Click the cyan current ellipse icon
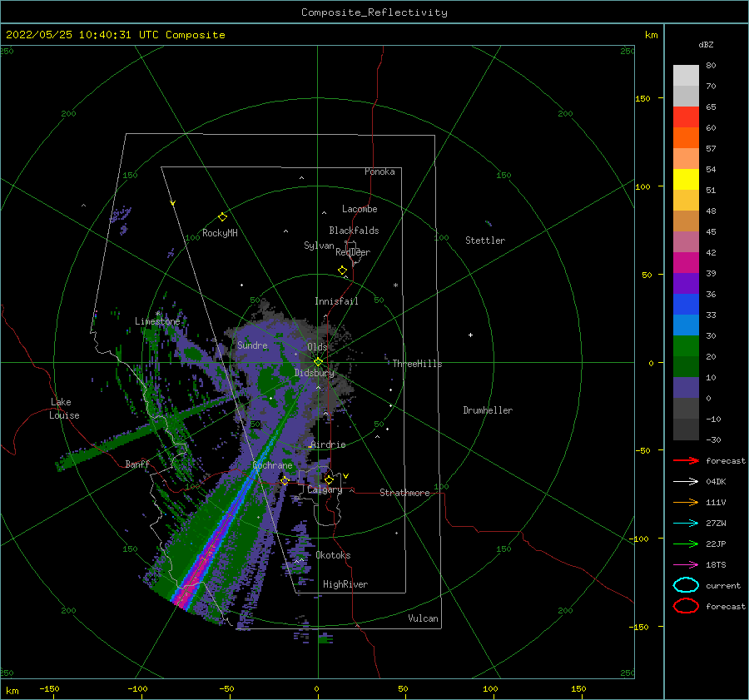This screenshot has height=700, width=749. [686, 585]
